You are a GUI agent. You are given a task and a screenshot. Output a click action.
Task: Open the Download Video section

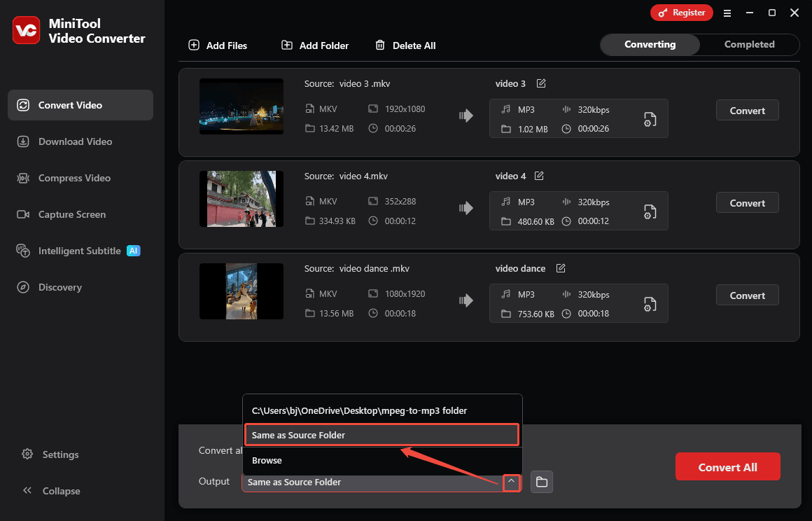[x=23, y=141]
